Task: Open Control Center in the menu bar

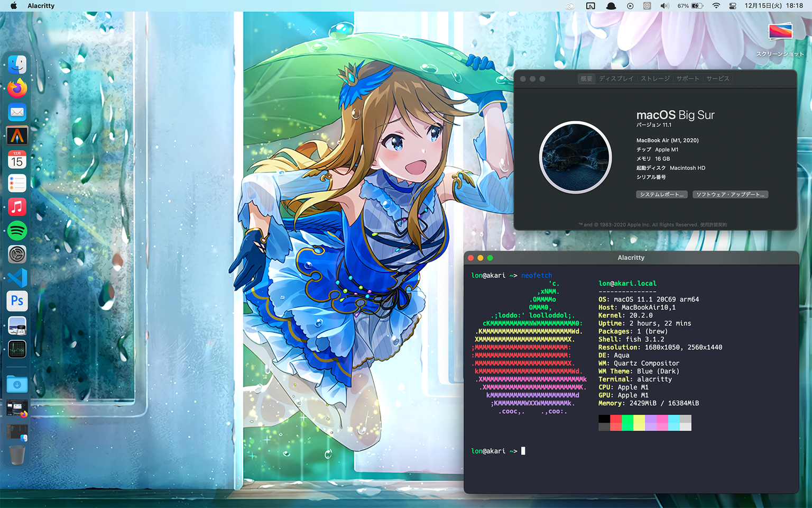Action: (733, 6)
